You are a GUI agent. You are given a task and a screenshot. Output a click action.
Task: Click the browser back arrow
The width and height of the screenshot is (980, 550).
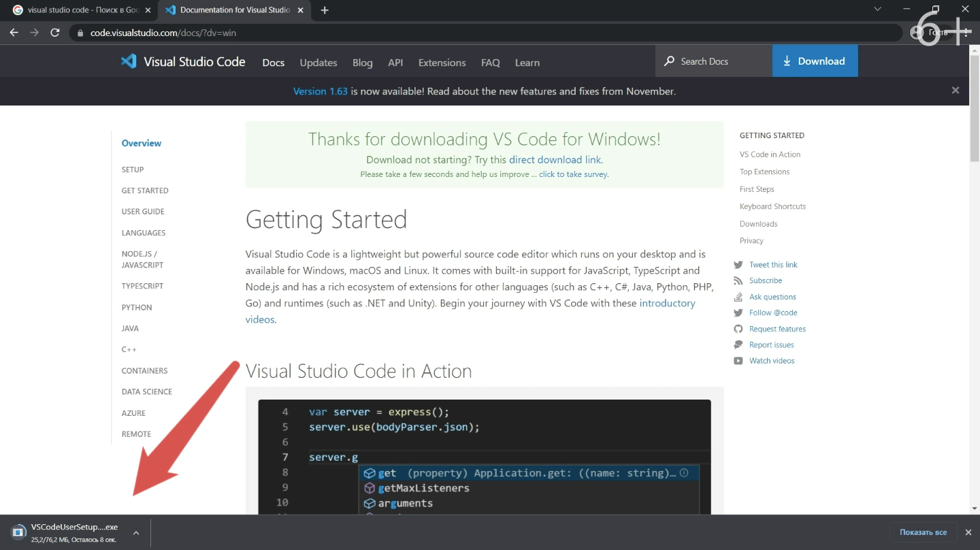(14, 33)
